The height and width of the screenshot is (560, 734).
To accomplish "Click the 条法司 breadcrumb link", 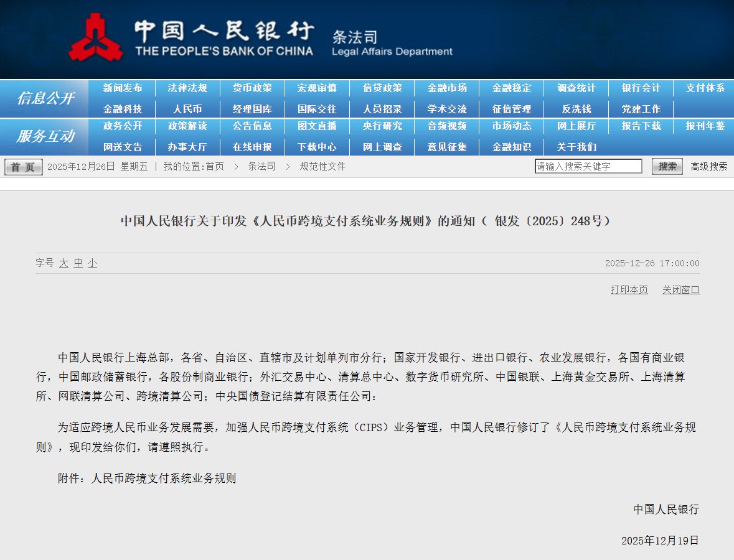I will (261, 166).
